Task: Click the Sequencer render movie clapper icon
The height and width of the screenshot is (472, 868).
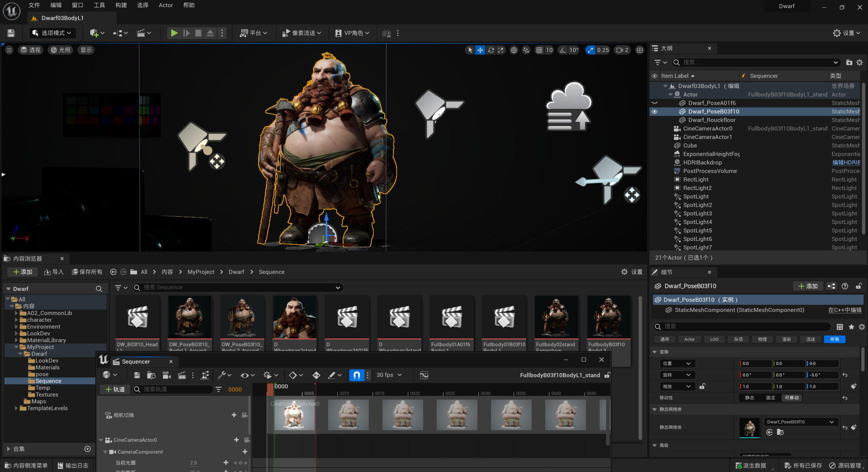Action: 182,375
